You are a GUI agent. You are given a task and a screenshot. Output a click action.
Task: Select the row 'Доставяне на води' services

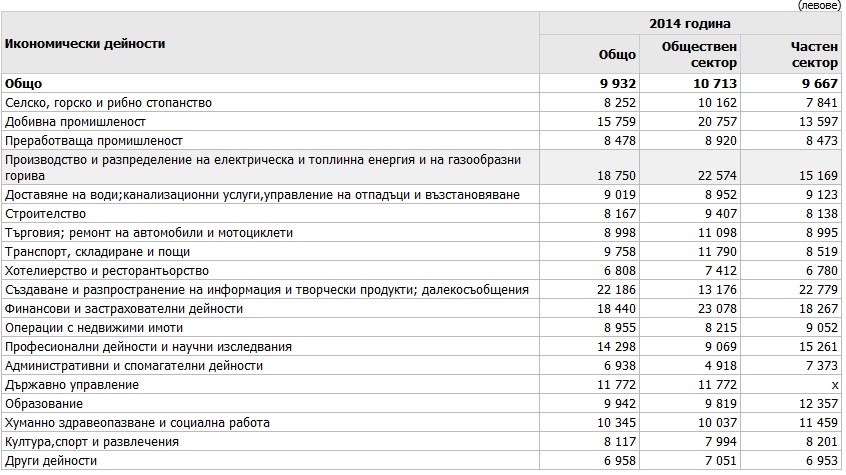tap(421, 194)
